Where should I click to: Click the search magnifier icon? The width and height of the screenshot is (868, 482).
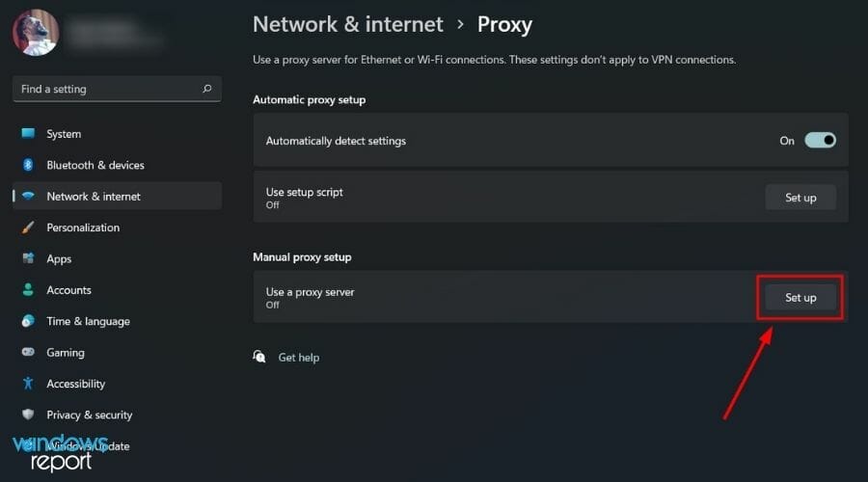(206, 89)
